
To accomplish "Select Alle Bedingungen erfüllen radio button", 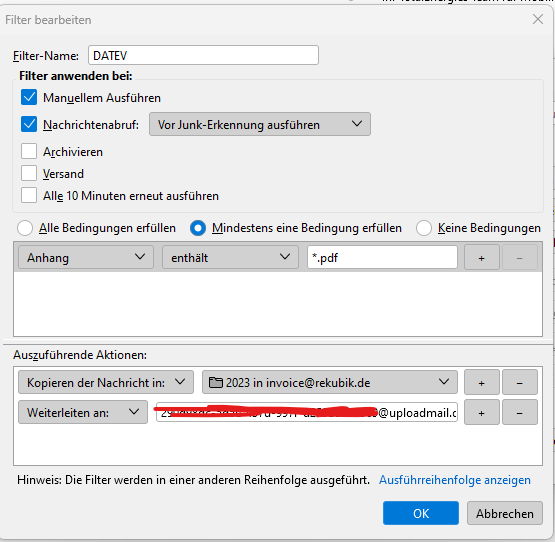I will coord(25,228).
